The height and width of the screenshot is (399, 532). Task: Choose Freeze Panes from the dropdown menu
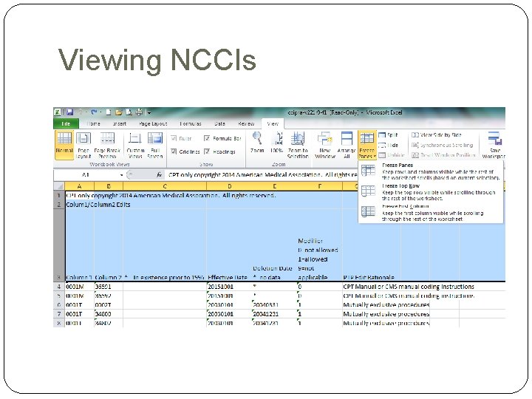click(x=431, y=171)
